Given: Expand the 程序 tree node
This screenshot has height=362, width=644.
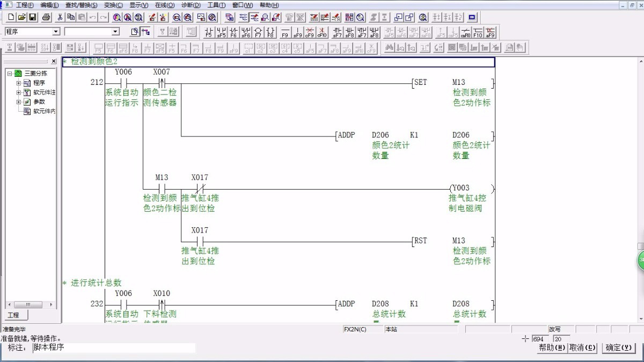Looking at the screenshot, I should coord(19,83).
